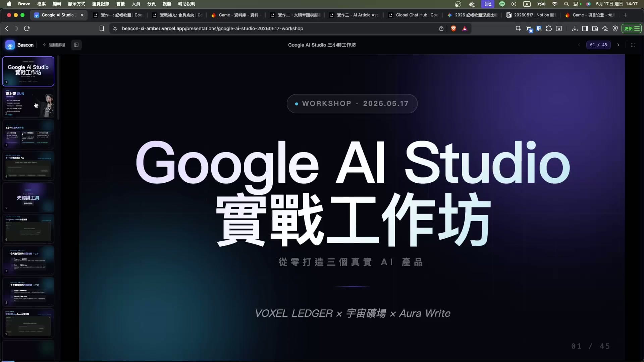644x362 pixels.
Task: Click the Beacon logo icon
Action: click(10, 45)
